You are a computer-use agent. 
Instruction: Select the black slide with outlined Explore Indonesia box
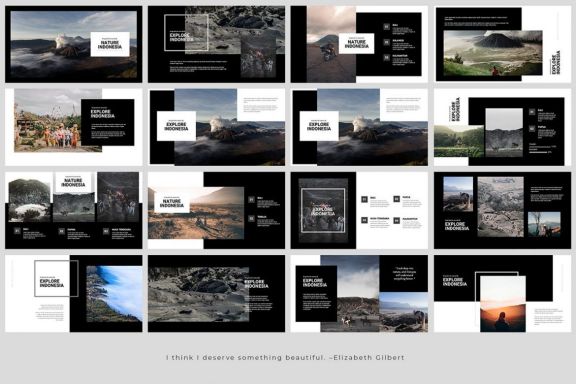(x=216, y=44)
